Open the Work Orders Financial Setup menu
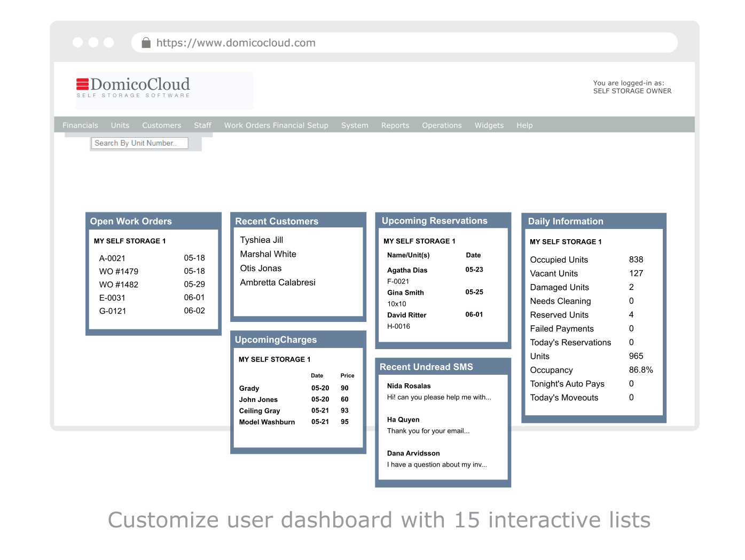The height and width of the screenshot is (560, 745). coord(276,125)
